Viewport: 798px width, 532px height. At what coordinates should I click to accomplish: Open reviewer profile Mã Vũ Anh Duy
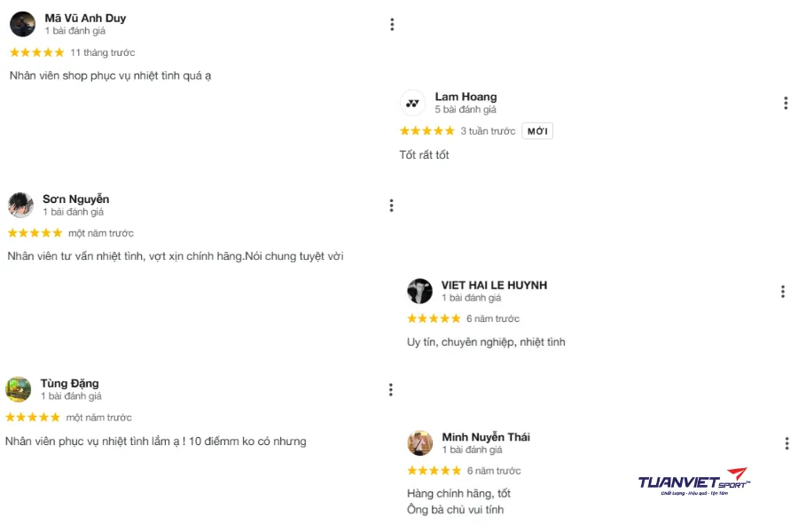click(85, 18)
